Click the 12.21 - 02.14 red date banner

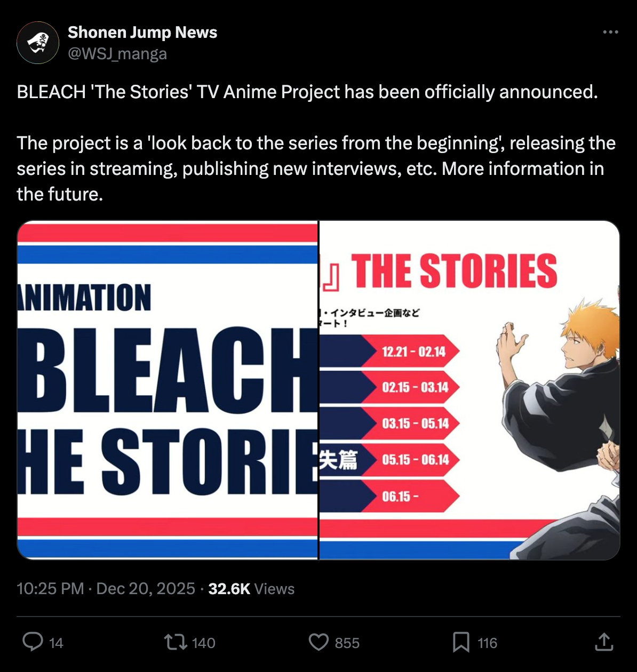[x=411, y=351]
